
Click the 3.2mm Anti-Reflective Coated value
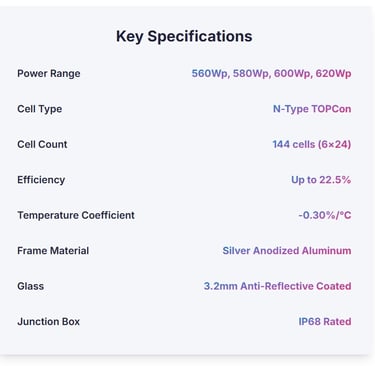(278, 286)
